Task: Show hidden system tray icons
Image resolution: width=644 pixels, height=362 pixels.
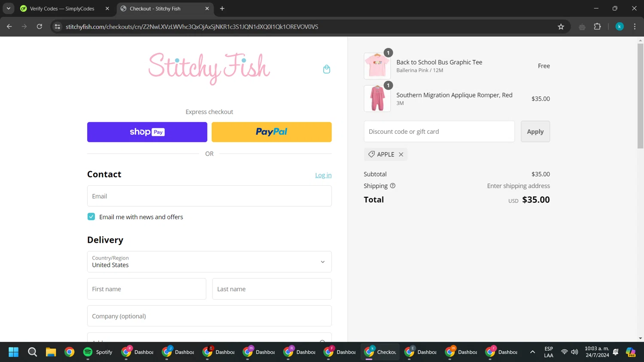Action: tap(532, 352)
